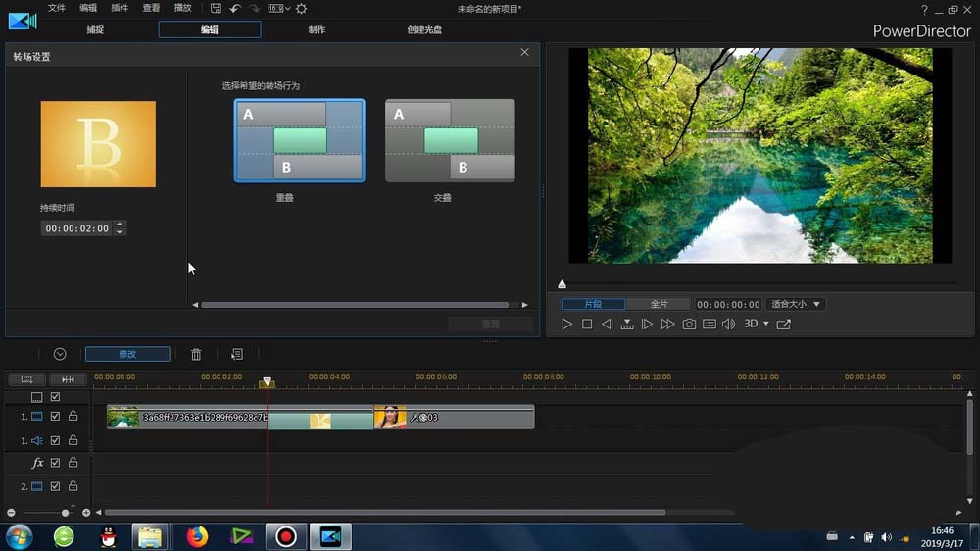Play the preview video
This screenshot has width=980, height=551.
567,325
